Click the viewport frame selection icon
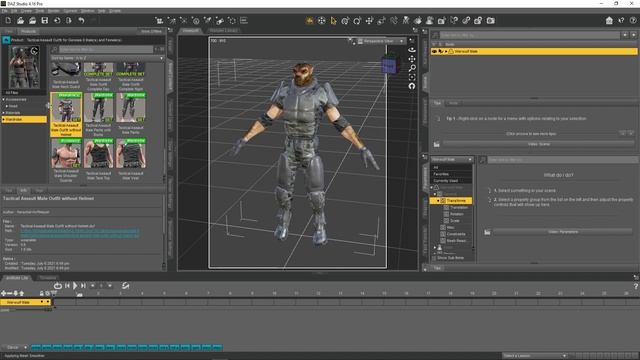The image size is (640, 360). 412,77
